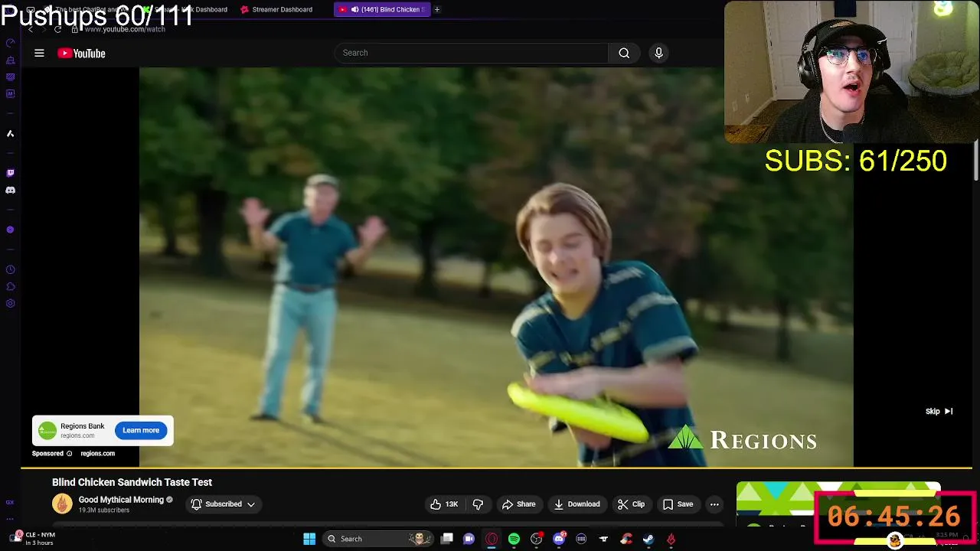
Task: Click the video title Blind Chicken Sandwich Taste Test
Action: click(x=132, y=482)
